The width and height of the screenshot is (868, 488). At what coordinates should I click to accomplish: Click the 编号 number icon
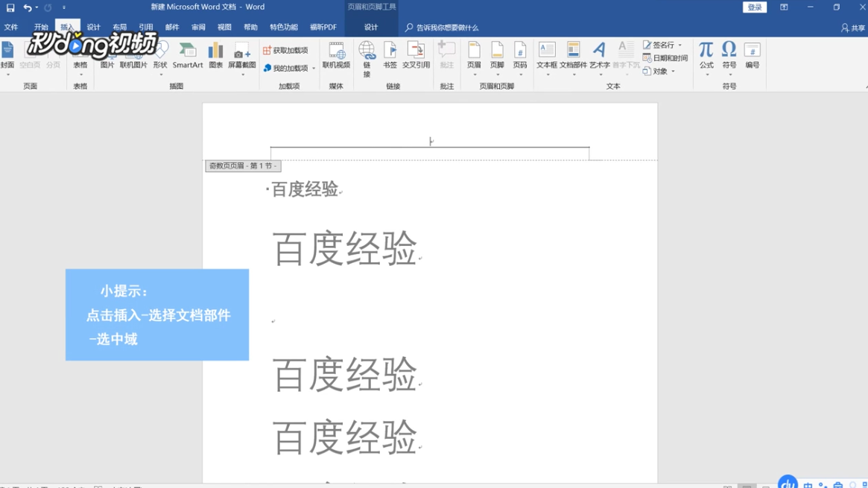tap(752, 55)
